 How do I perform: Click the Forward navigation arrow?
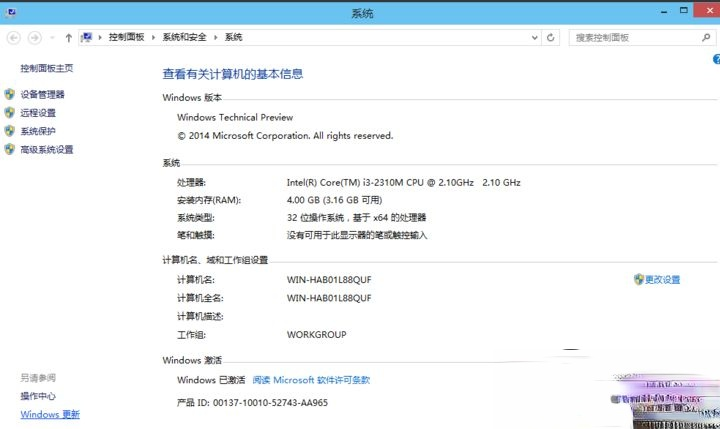(x=34, y=37)
